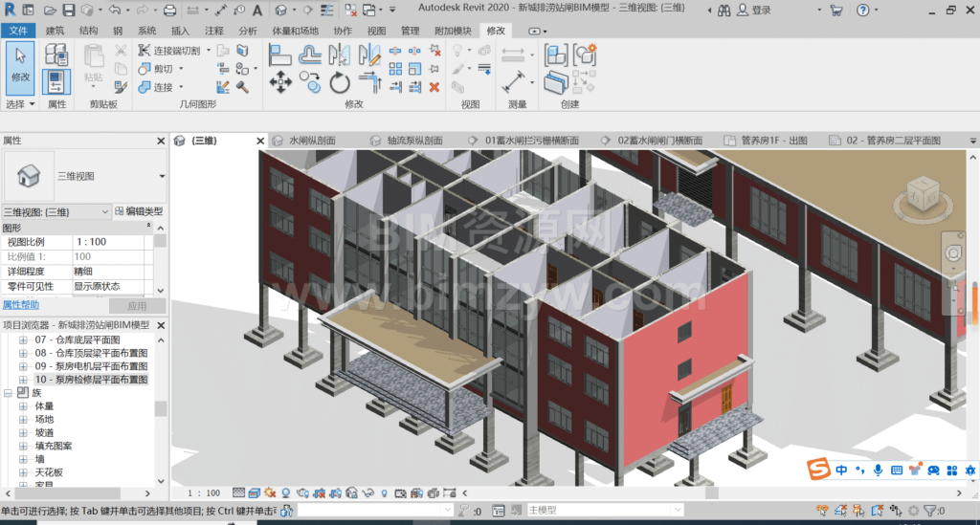Select the Cut geometry (剪切) icon

click(145, 69)
